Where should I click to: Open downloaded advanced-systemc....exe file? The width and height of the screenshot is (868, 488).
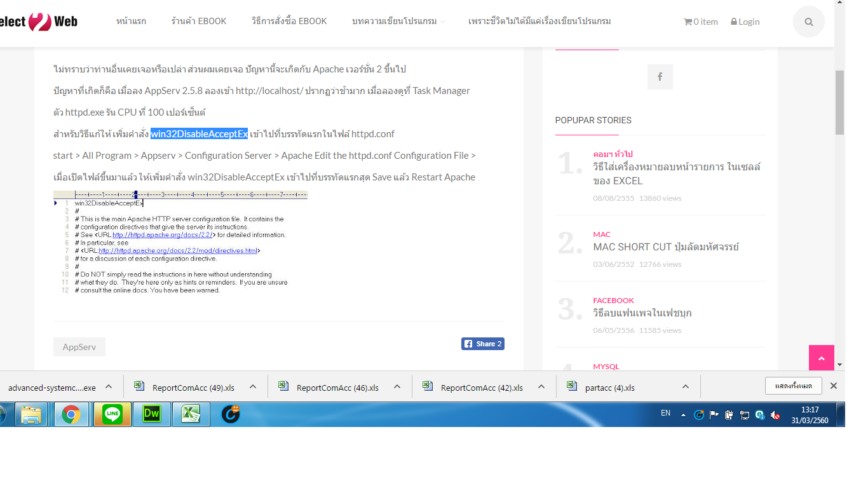click(51, 388)
